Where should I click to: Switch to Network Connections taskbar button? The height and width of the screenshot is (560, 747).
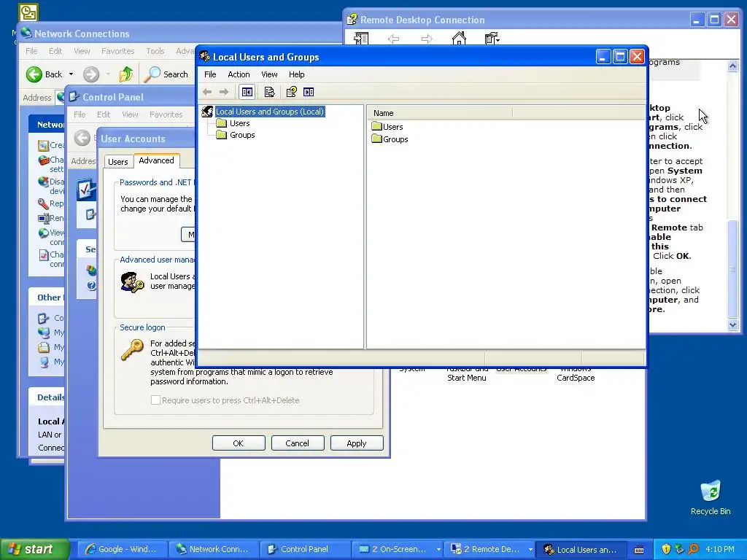pos(214,549)
